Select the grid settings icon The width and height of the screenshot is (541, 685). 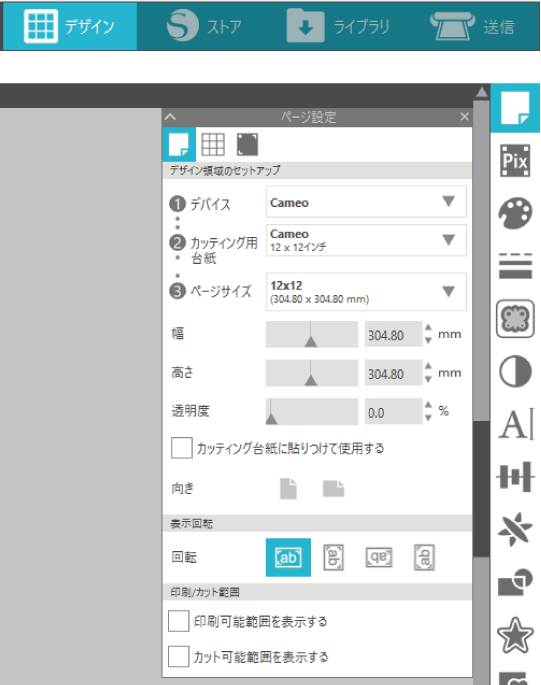click(213, 145)
